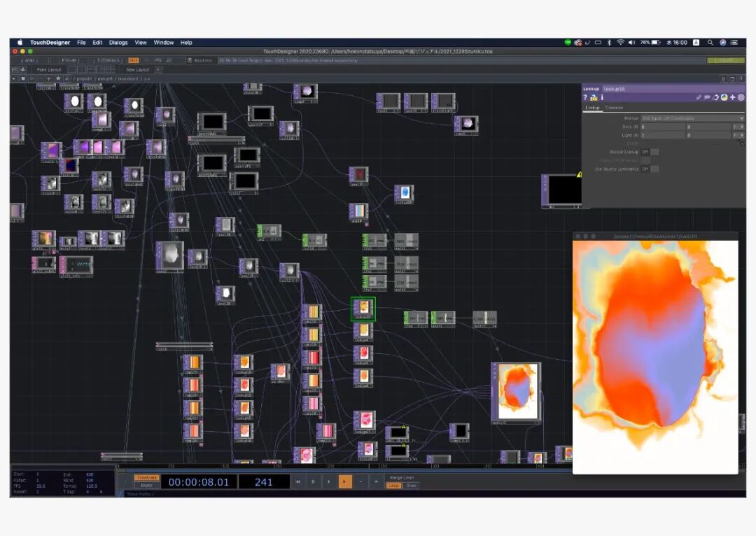The width and height of the screenshot is (756, 536).
Task: Click the rewind to start button
Action: pos(298,481)
